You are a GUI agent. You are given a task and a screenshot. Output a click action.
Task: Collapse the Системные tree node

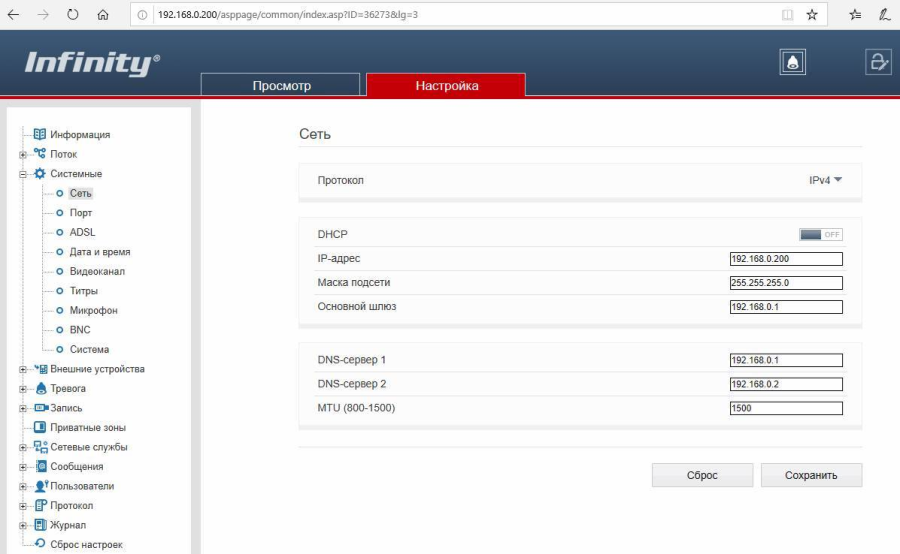click(23, 174)
